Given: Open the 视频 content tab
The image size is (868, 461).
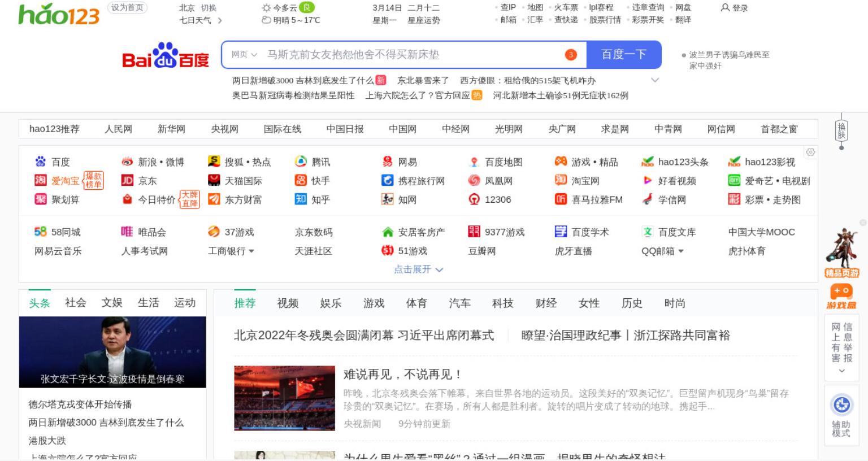Looking at the screenshot, I should (288, 303).
